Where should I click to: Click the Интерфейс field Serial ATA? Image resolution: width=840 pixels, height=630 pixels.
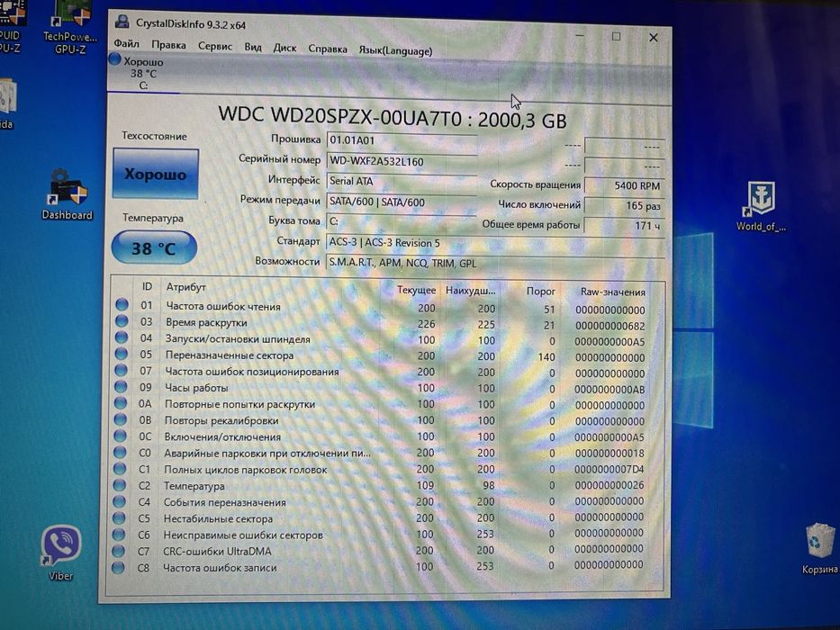[402, 181]
